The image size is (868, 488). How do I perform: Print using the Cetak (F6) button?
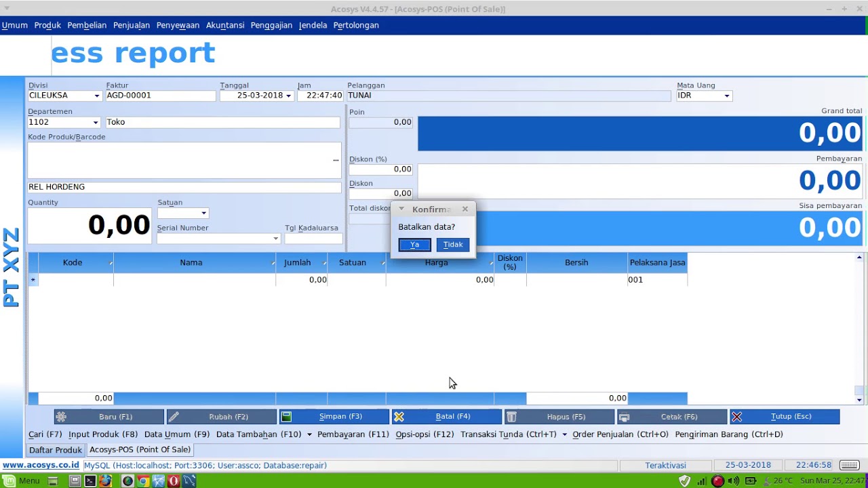point(672,417)
